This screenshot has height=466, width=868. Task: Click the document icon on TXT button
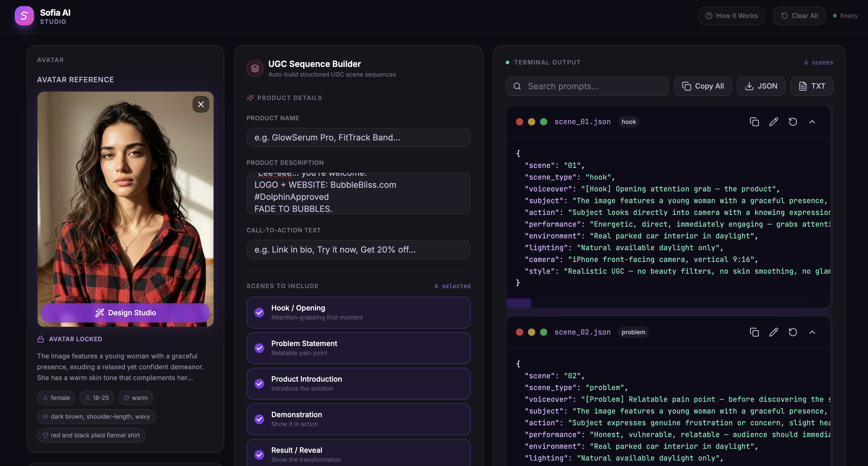click(803, 86)
